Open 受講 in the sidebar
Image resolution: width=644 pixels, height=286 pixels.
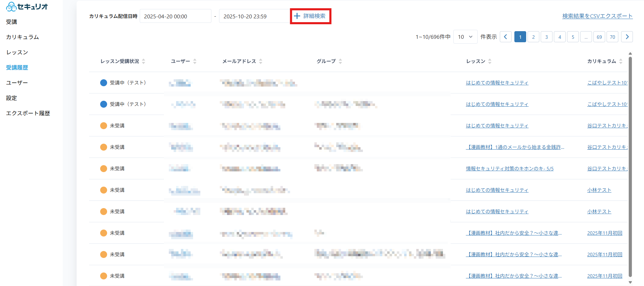pyautogui.click(x=11, y=22)
